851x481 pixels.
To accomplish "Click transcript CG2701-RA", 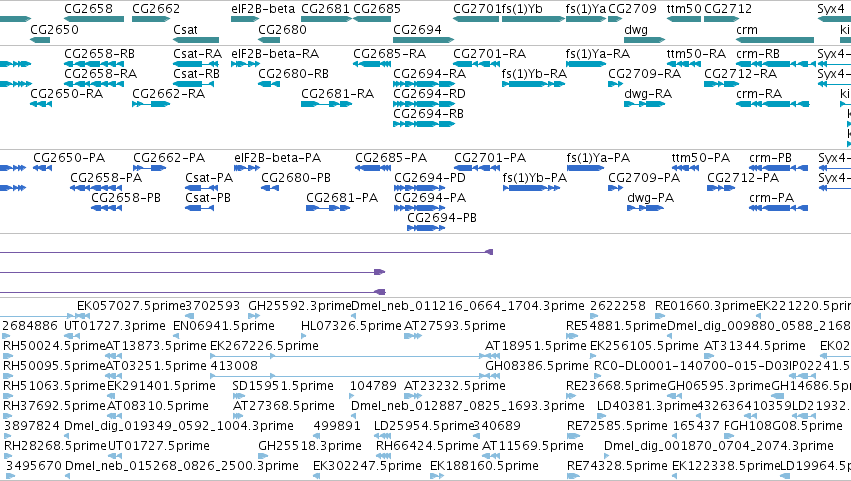I will pos(476,64).
